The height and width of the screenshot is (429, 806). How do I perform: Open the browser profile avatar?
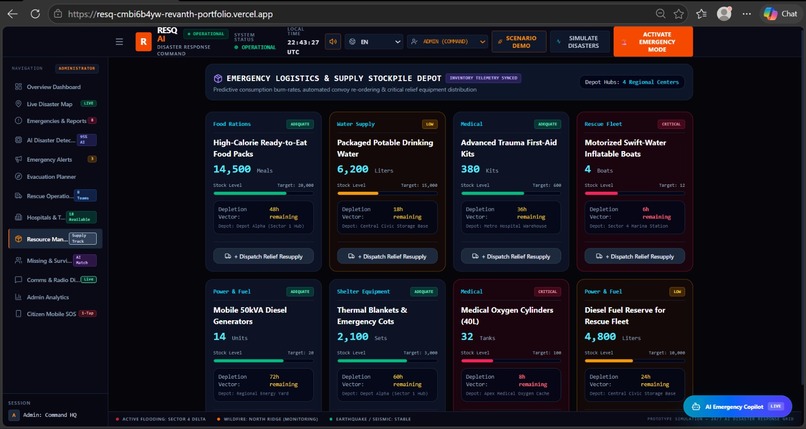[724, 14]
